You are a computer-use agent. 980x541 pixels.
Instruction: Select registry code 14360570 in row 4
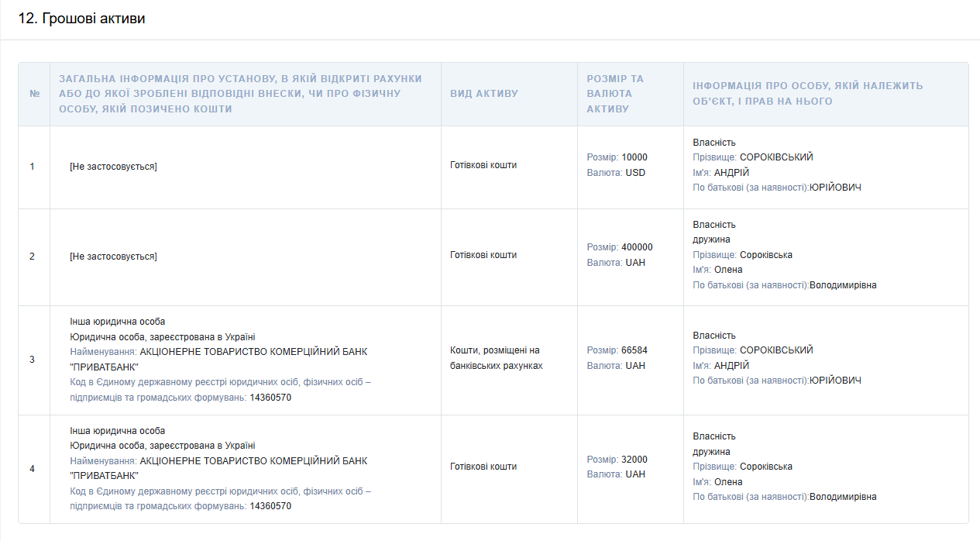270,506
